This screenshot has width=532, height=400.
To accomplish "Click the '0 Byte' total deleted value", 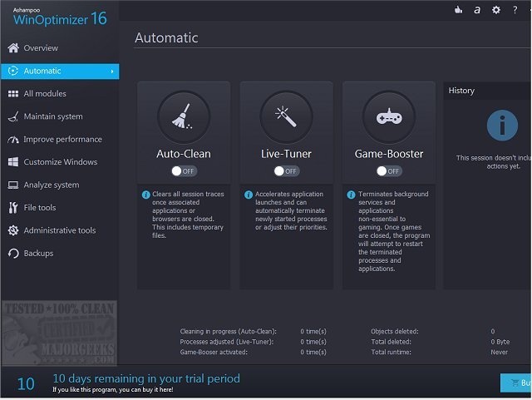I will click(500, 342).
